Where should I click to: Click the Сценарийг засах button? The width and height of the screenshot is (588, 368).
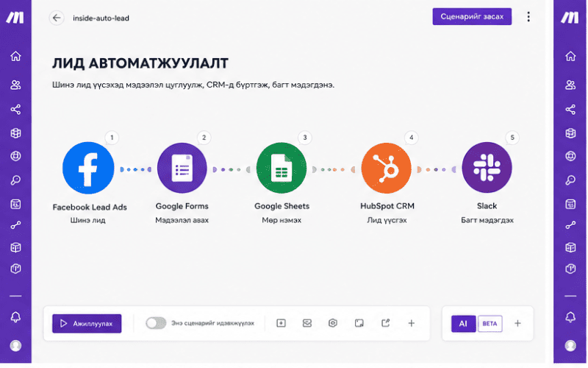[472, 16]
